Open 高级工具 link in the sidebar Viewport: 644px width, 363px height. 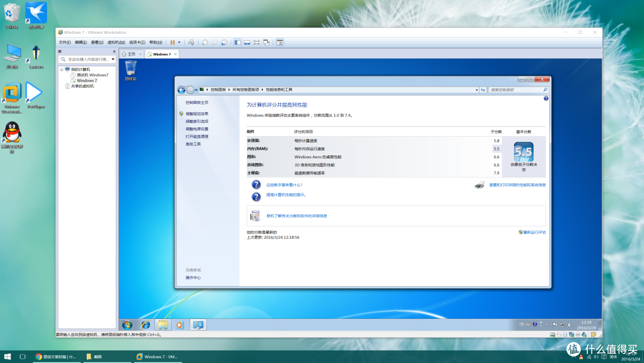tap(193, 144)
